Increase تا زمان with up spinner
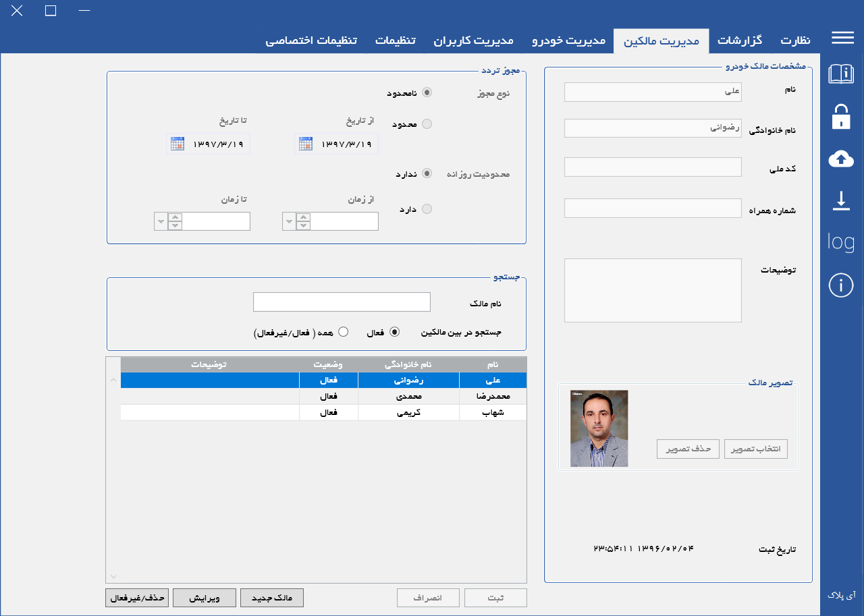This screenshot has width=864, height=616. point(175,217)
